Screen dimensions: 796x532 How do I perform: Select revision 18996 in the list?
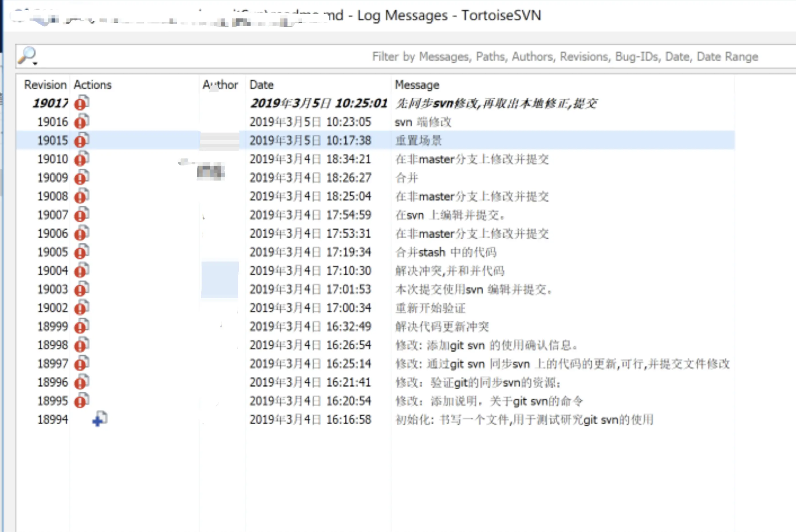[53, 382]
